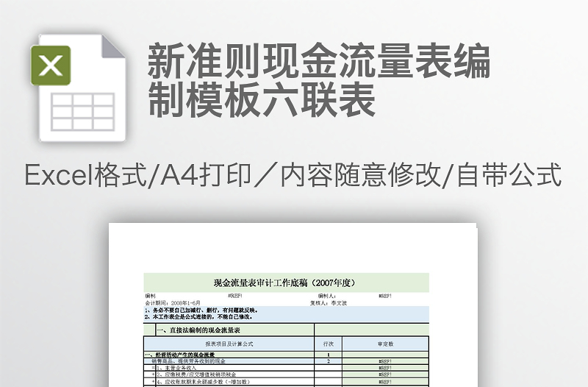Click column header 报表项目及计算公式

click(x=229, y=344)
